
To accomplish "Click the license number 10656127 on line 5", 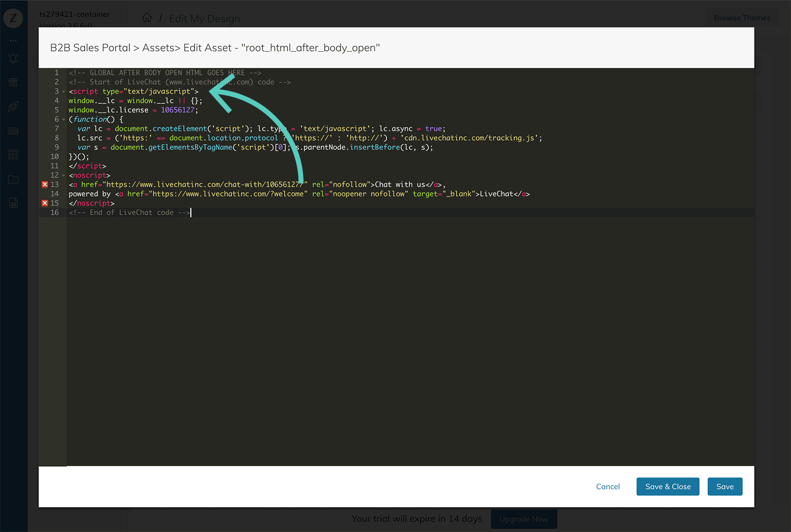I will pos(178,110).
